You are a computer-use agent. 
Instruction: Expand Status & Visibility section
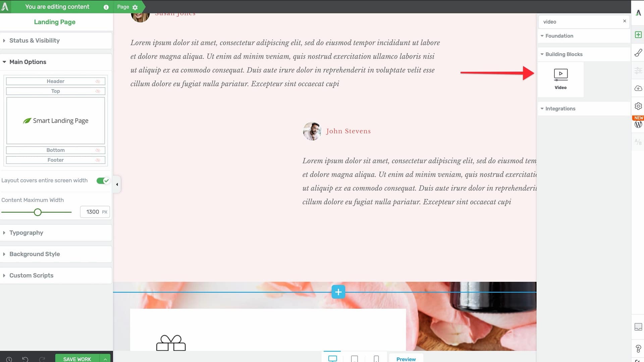click(34, 41)
